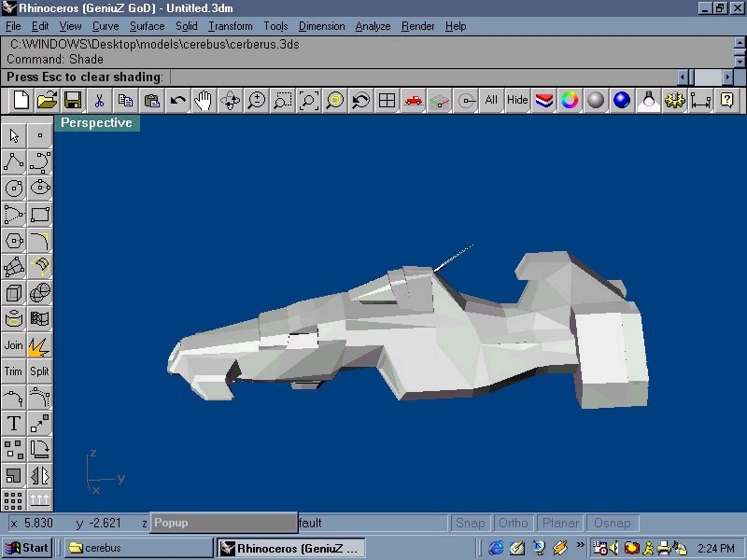Select the Pan hand tool
Screen dimensions: 747x560
(203, 100)
